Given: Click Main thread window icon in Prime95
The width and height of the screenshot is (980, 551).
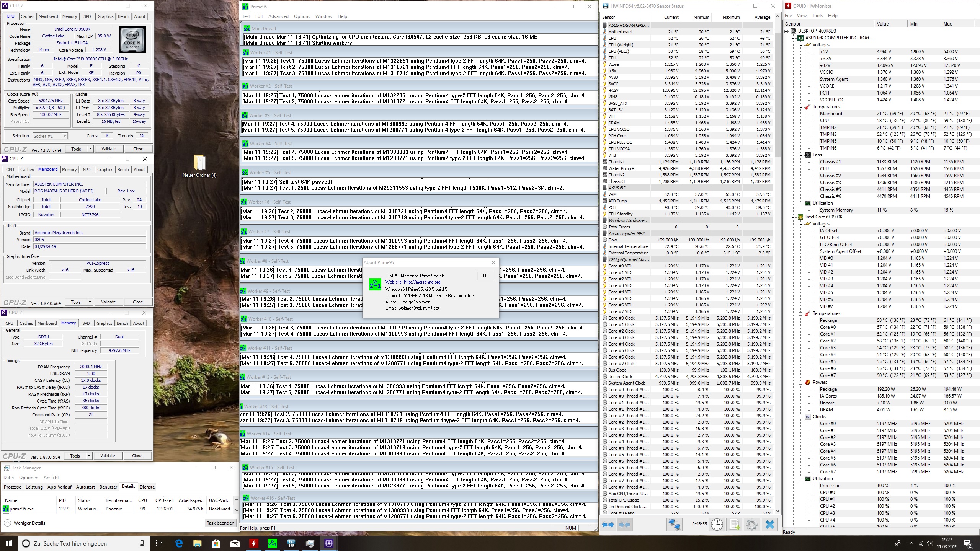Looking at the screenshot, I should coord(247,28).
